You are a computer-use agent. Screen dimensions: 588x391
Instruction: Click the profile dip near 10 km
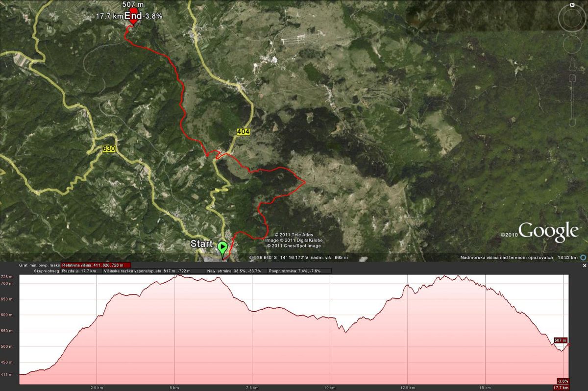(345, 332)
